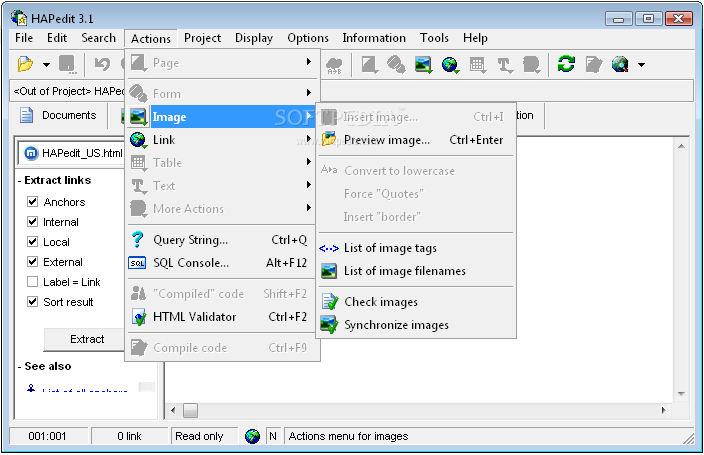Image resolution: width=704 pixels, height=455 pixels.
Task: Collapse the See also section
Action: pos(44,366)
